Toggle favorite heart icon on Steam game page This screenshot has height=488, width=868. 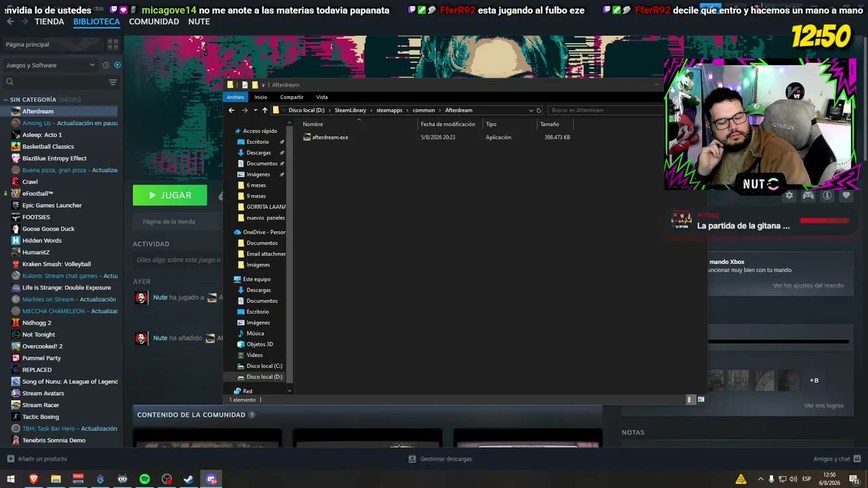pos(846,195)
